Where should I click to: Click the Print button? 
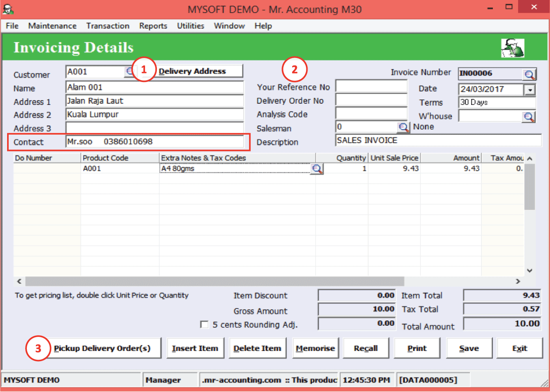coord(417,348)
